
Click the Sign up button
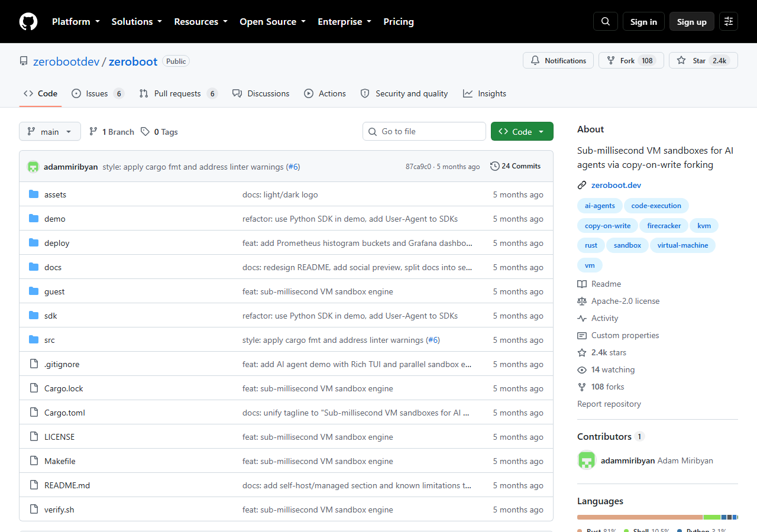(x=692, y=21)
